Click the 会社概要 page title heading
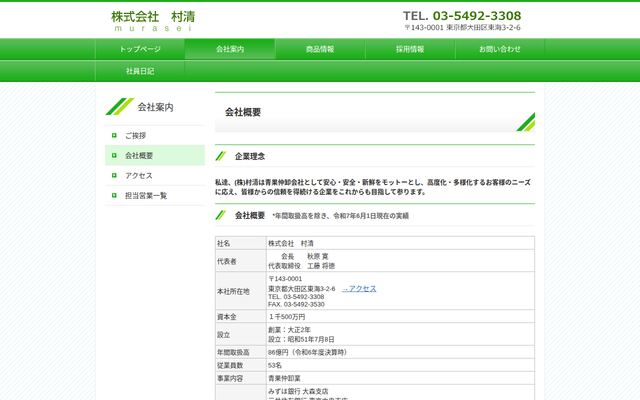This screenshot has height=400, width=640. click(243, 112)
